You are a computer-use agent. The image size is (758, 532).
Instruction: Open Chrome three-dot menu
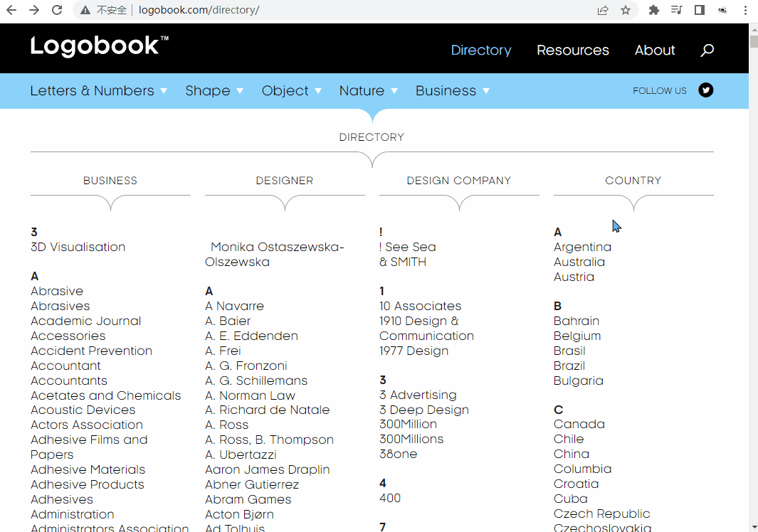tap(745, 10)
